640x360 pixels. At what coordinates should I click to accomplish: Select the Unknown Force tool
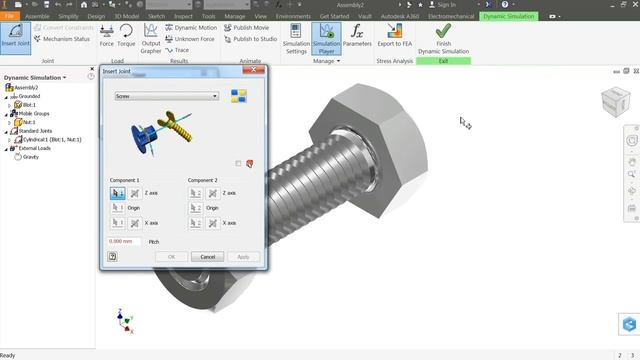click(190, 39)
